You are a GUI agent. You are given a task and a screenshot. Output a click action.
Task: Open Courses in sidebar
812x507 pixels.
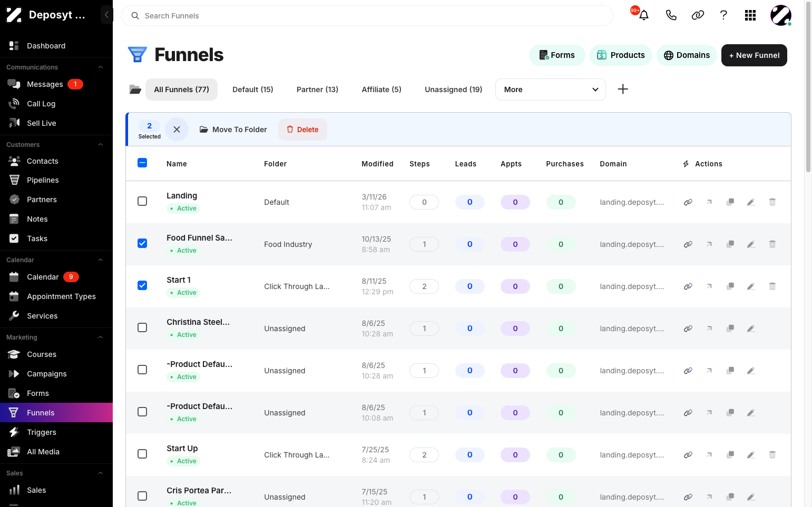click(56, 354)
